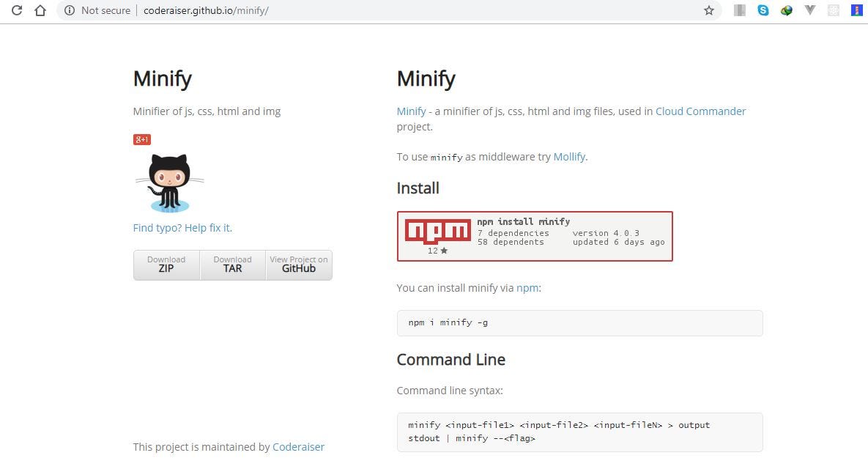The height and width of the screenshot is (469, 868).
Task: Open the Find typo? Help fix it link
Action: click(182, 228)
